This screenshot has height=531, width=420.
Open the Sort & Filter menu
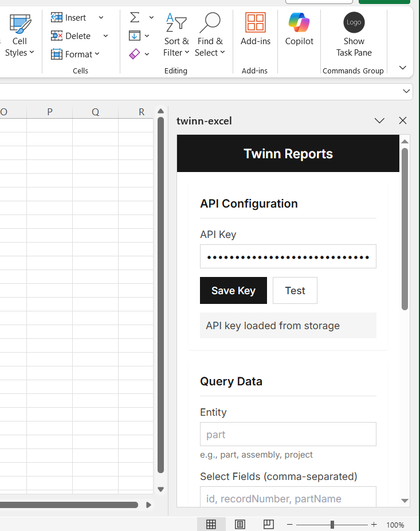[176, 36]
